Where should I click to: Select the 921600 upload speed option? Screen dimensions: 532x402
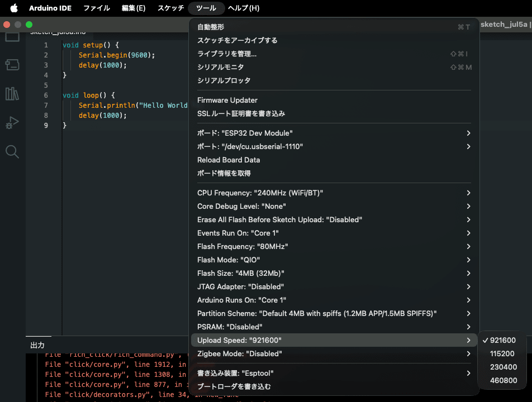coord(502,341)
